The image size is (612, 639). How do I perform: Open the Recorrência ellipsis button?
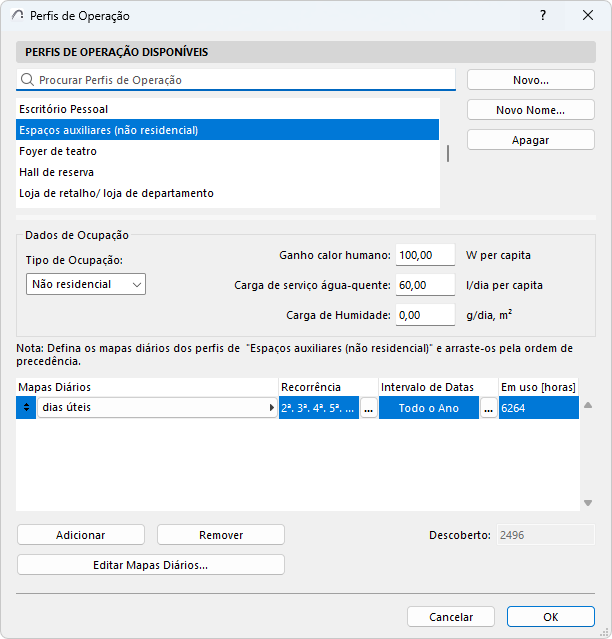[368, 408]
